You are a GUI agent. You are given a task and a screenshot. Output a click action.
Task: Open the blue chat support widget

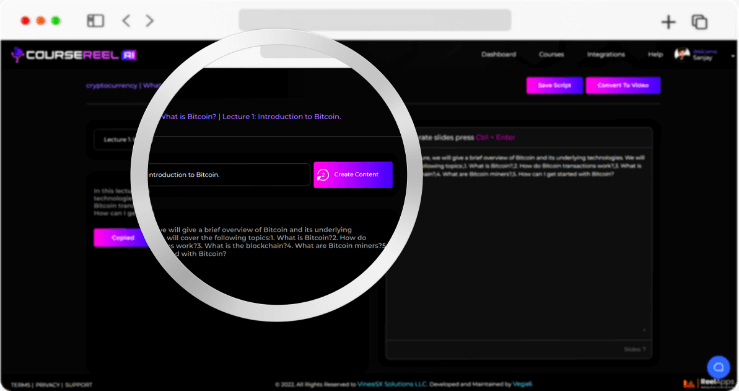tap(718, 367)
